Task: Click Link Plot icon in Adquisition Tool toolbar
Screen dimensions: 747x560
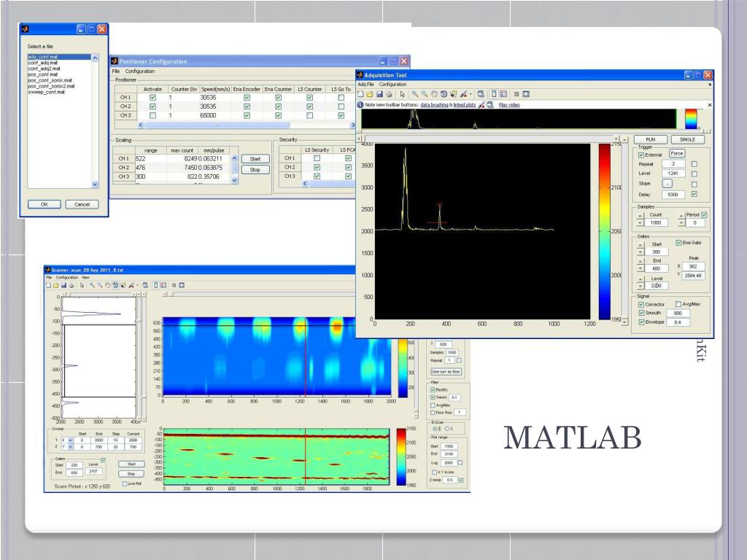Action: tap(481, 94)
